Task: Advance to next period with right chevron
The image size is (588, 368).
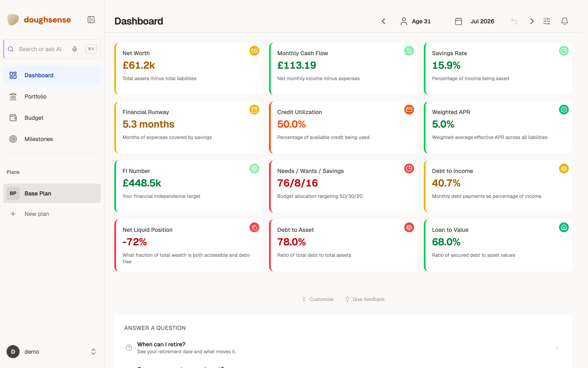Action: pos(532,21)
